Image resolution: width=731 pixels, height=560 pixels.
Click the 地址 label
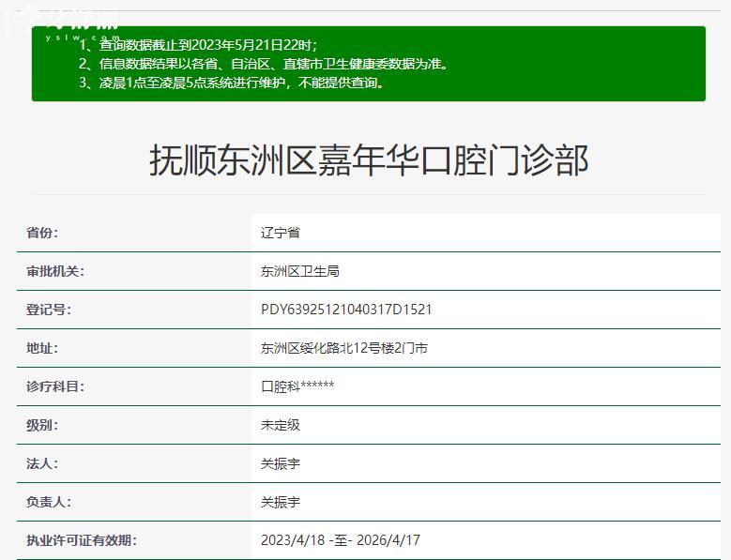point(42,348)
